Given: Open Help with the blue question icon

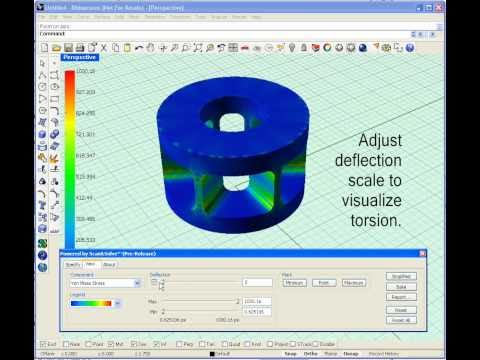Looking at the screenshot, I should [x=410, y=48].
